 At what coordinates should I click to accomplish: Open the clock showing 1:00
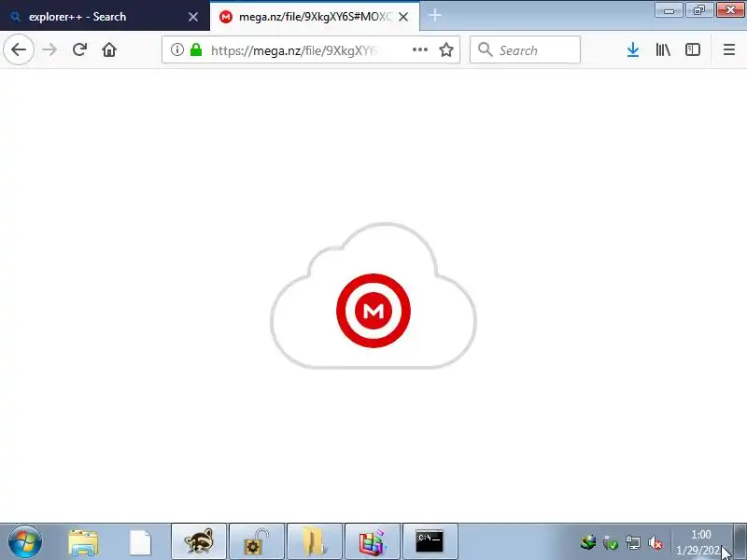(x=701, y=542)
